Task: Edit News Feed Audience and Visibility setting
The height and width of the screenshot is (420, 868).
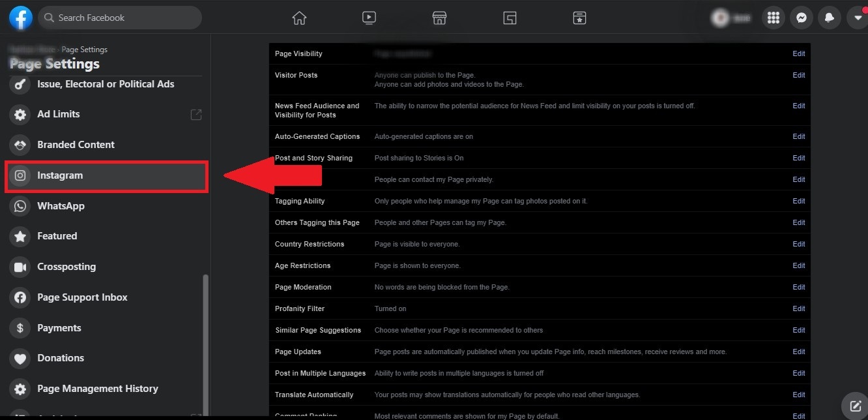Action: pyautogui.click(x=799, y=106)
